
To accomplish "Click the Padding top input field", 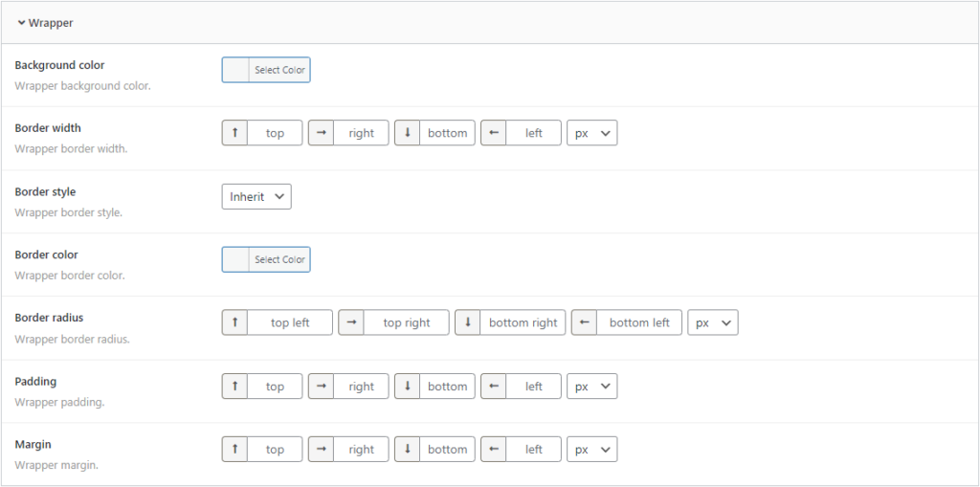I will pos(276,387).
